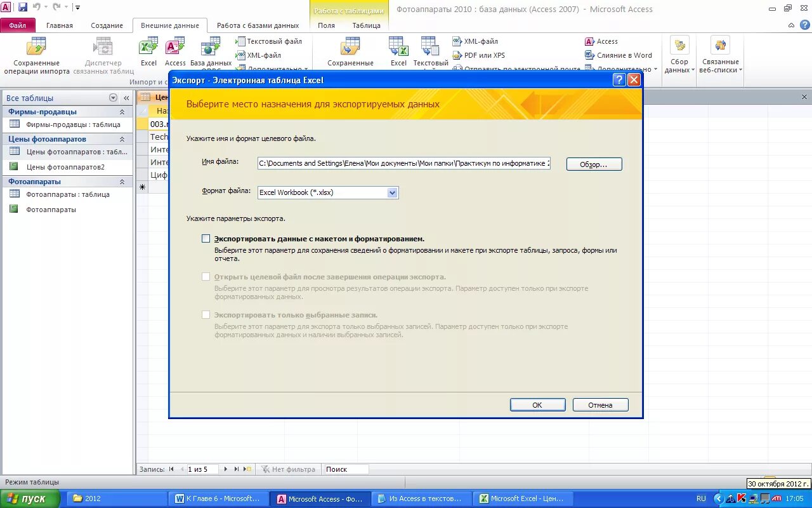
Task: Enable export data with formatting and layout
Action: (206, 239)
